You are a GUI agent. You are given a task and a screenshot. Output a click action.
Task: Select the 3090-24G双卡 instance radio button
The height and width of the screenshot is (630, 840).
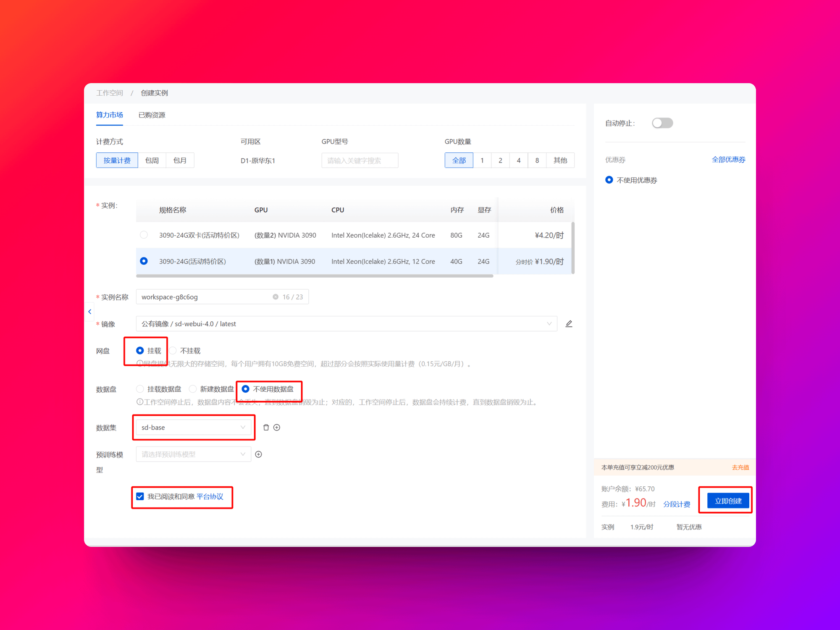144,235
